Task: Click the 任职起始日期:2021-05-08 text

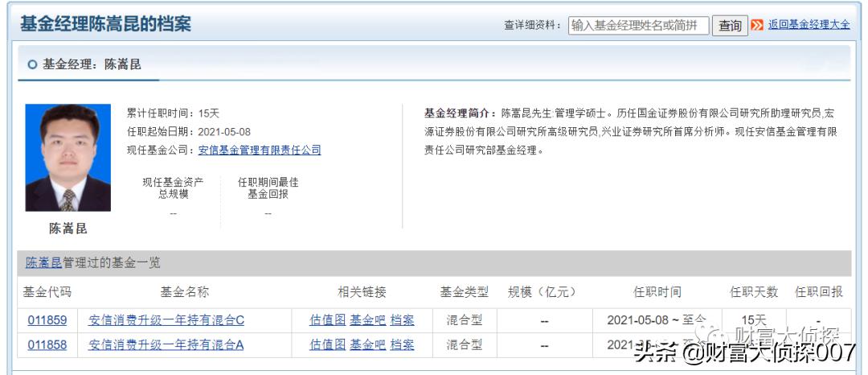Action: 189,132
